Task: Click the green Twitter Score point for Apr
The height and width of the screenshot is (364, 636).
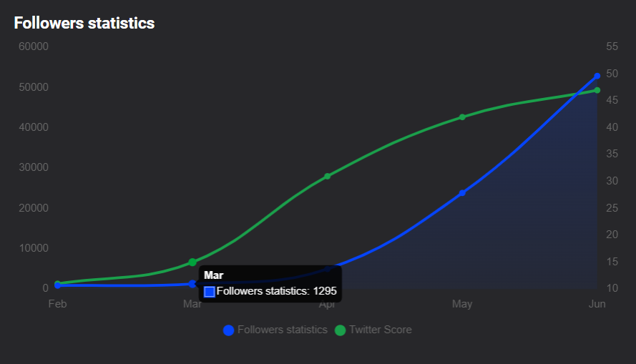Action: (328, 176)
